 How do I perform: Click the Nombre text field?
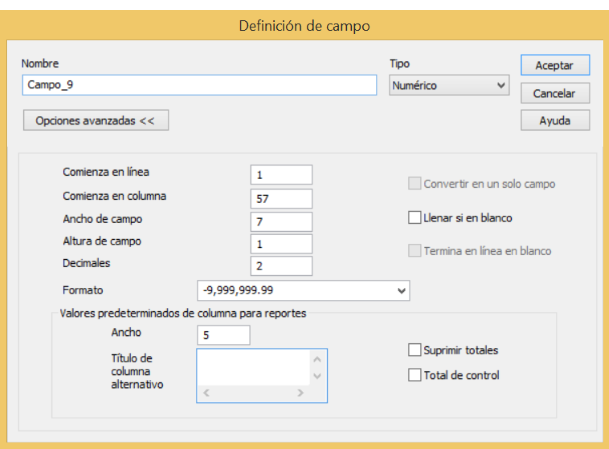coord(198,86)
